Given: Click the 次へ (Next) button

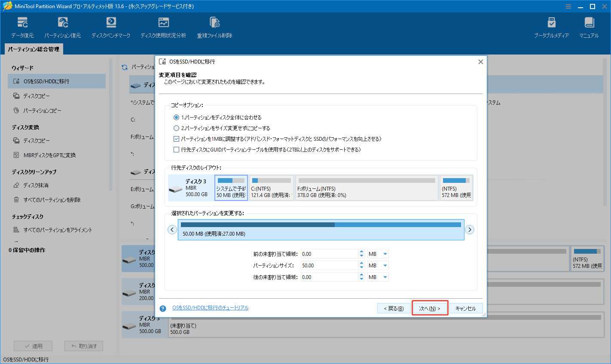Looking at the screenshot, I should tap(430, 308).
